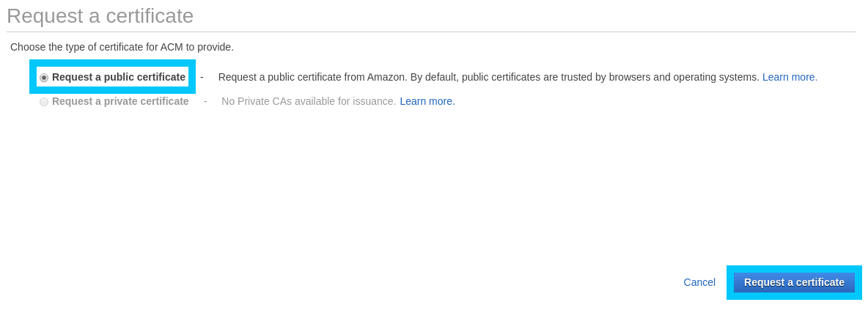This screenshot has width=868, height=313.
Task: Click the dash after the private certificate label
Action: 205,101
